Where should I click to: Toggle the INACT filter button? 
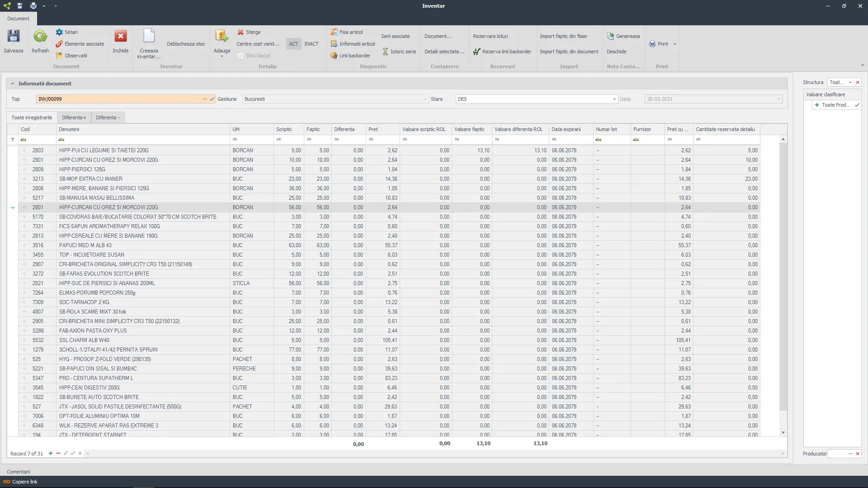click(311, 44)
